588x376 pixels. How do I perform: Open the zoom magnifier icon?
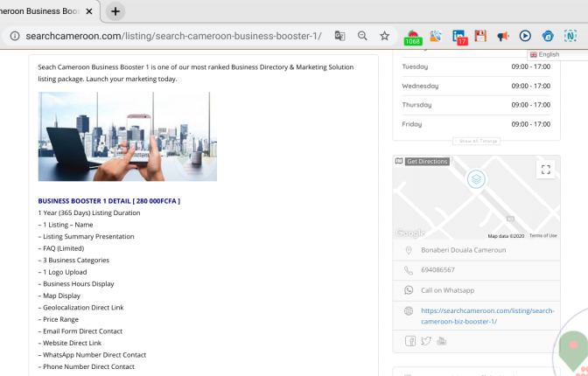click(x=362, y=36)
